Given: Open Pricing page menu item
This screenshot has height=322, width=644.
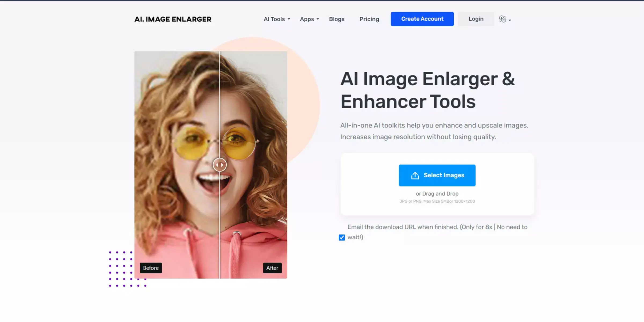Looking at the screenshot, I should tap(369, 19).
